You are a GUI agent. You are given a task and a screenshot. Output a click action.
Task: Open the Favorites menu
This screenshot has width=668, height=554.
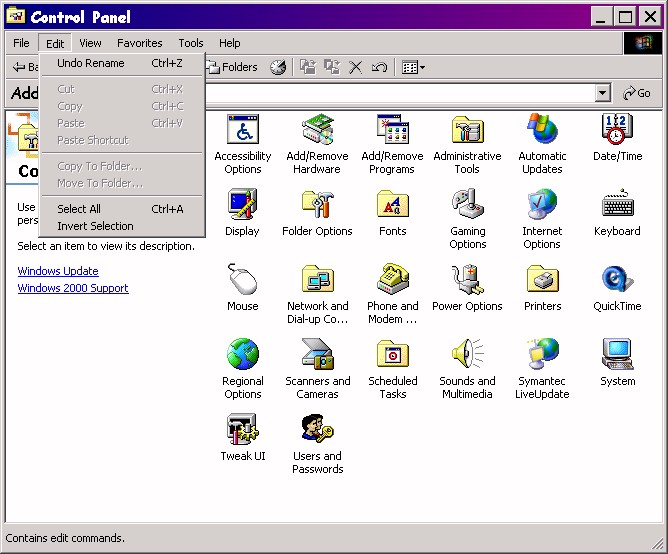coord(140,43)
